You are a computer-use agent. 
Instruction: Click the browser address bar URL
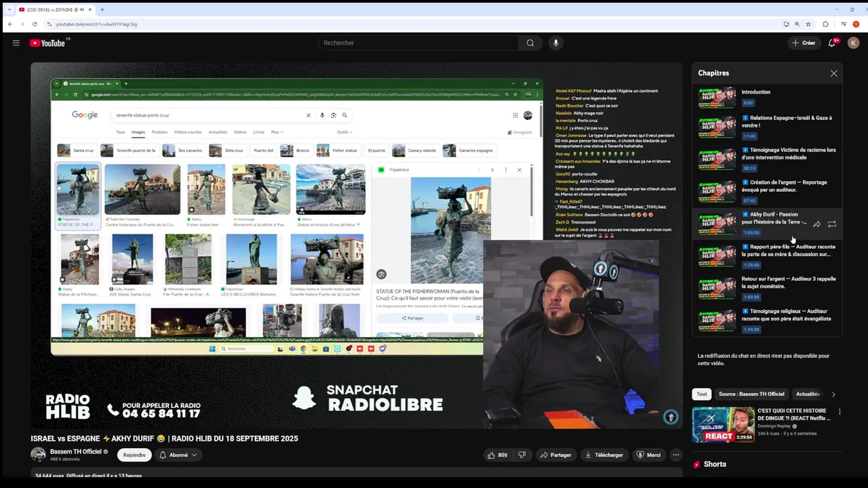coord(96,24)
